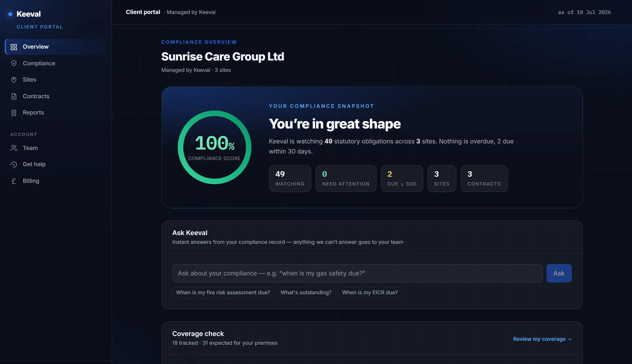Choose the 'What's outstanding?' suggestion chip
The width and height of the screenshot is (632, 364).
click(x=306, y=293)
